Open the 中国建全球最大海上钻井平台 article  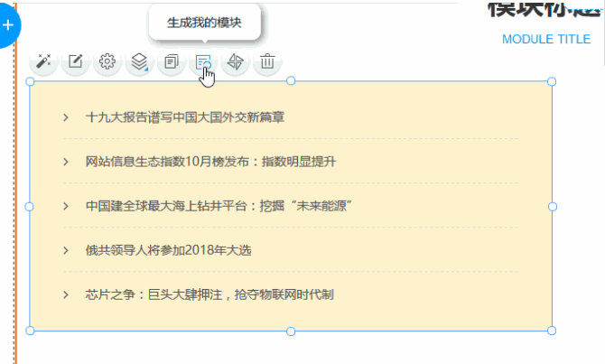tap(218, 206)
